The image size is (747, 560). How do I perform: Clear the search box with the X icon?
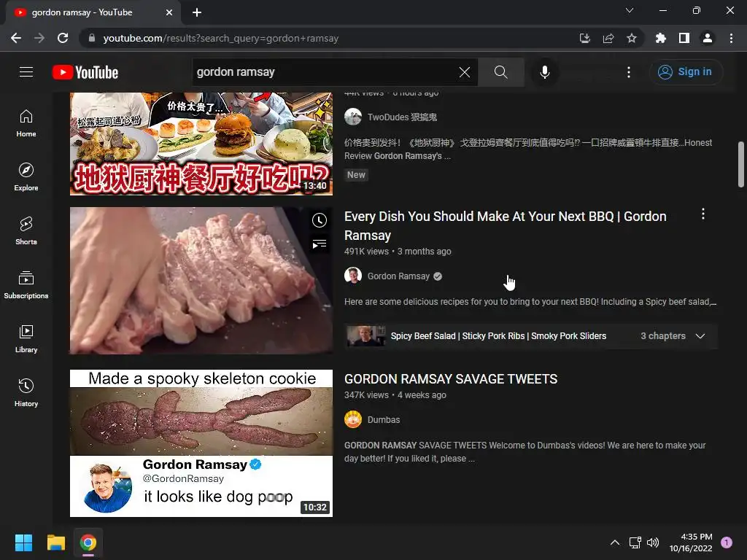[465, 72]
